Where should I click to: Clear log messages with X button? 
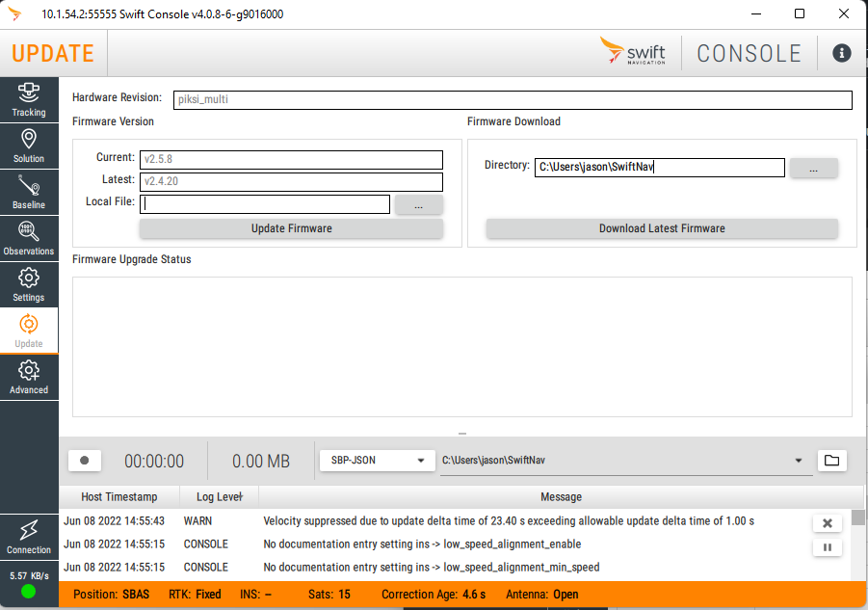pos(827,523)
